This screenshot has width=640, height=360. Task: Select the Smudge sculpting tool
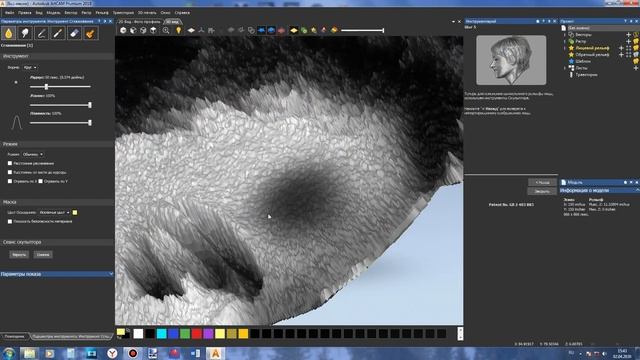[25, 33]
